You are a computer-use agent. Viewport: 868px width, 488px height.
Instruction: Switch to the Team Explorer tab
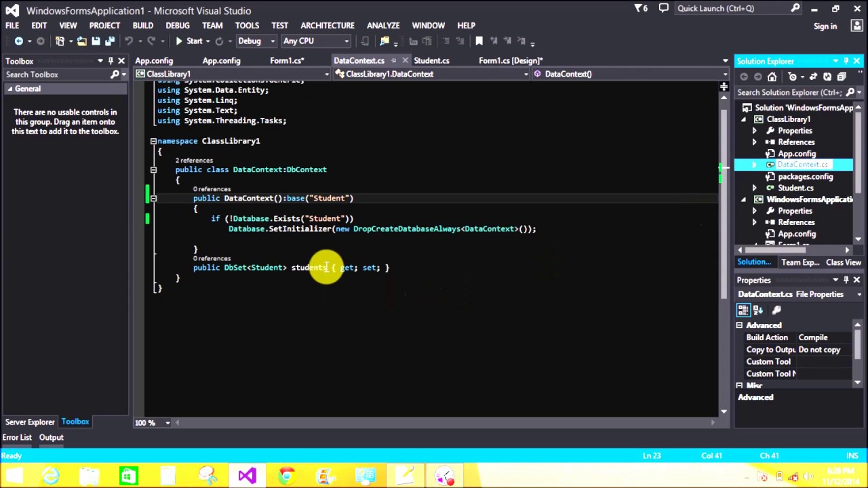[800, 262]
